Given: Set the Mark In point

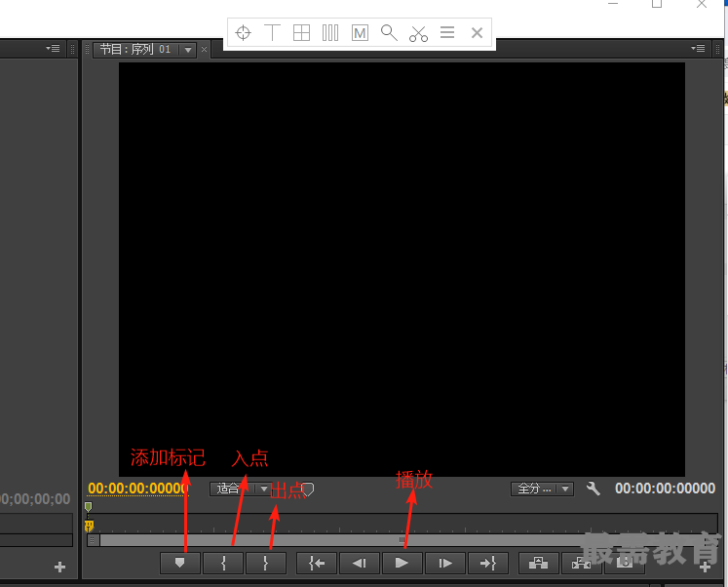Looking at the screenshot, I should click(x=223, y=563).
